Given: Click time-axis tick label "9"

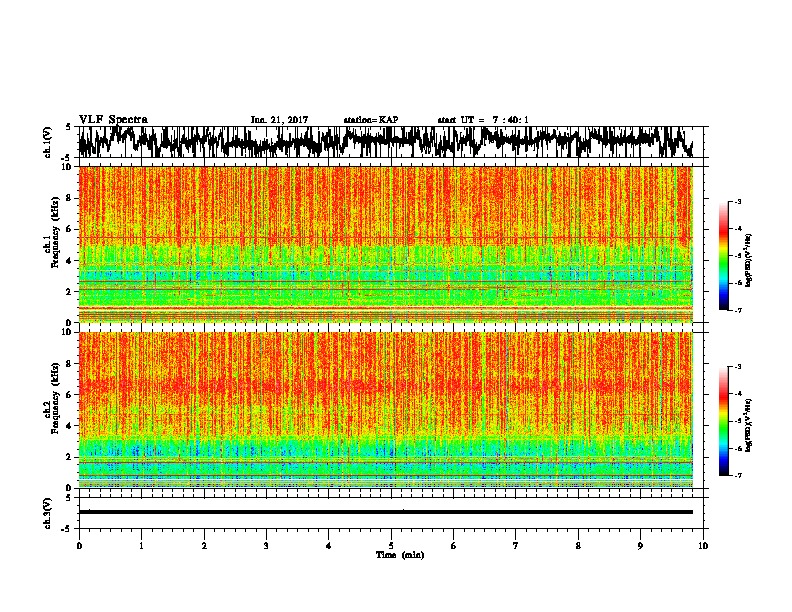Looking at the screenshot, I should pos(640,546).
